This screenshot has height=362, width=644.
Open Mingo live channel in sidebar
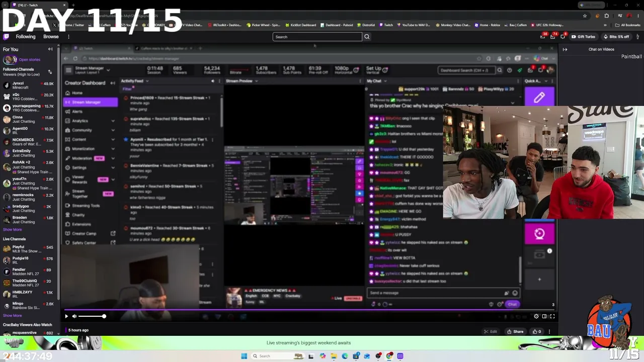tap(28, 305)
